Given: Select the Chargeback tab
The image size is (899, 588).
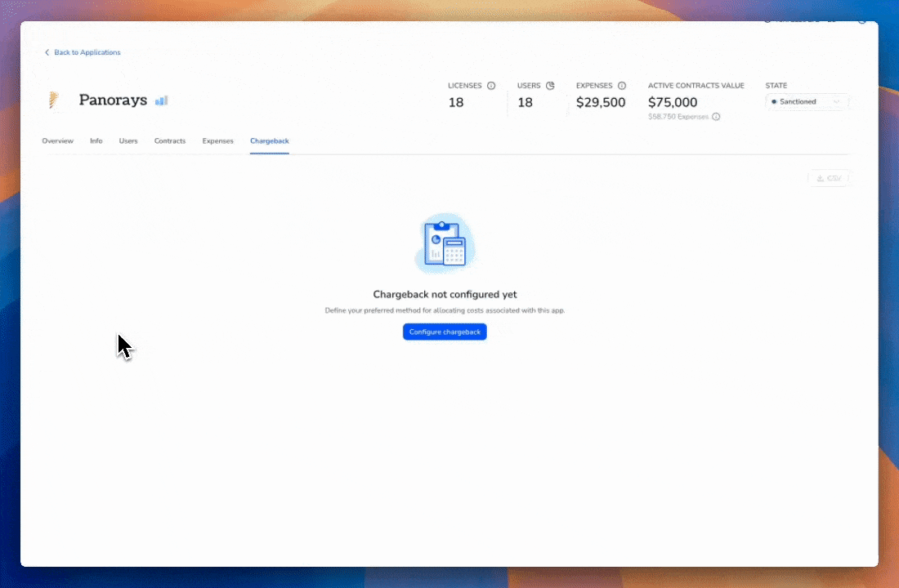Looking at the screenshot, I should pos(270,141).
